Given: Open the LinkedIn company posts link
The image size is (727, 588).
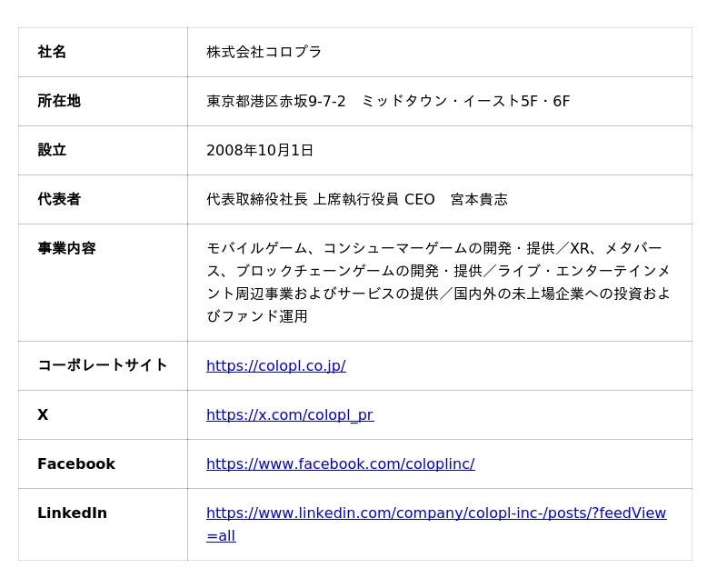Looking at the screenshot, I should pos(435,513).
